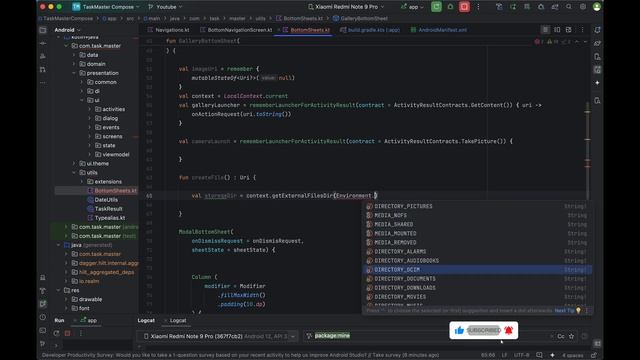Screen dimensions: 640x360
Task: Click Next Tip link in autocomplete popup
Action: (x=564, y=311)
